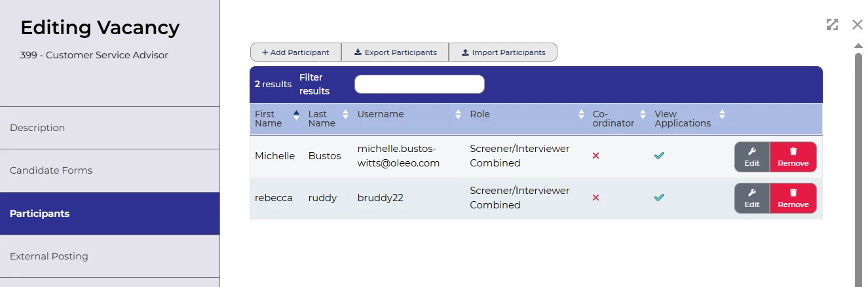The image size is (868, 287).
Task: Click Edit wrench for Michelle Bustos
Action: [x=752, y=157]
